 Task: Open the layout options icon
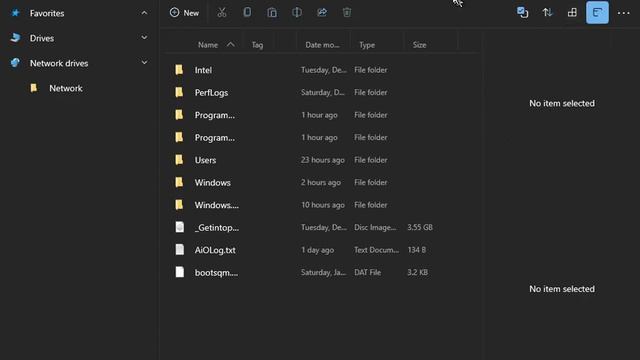pyautogui.click(x=572, y=13)
